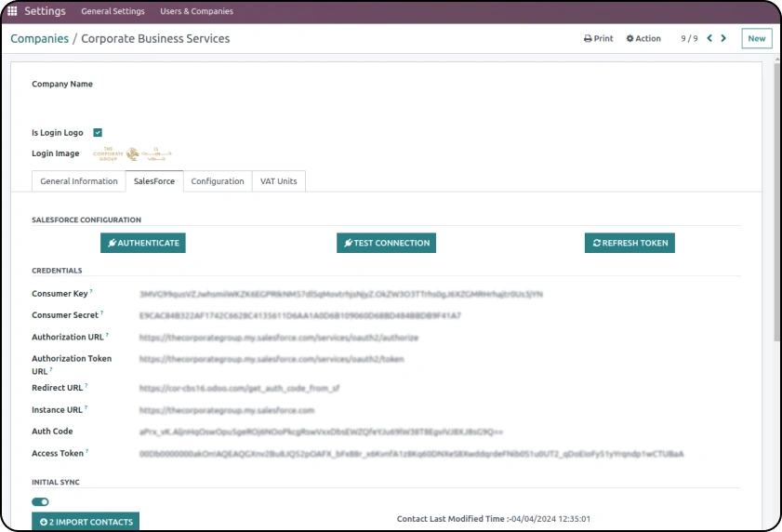Click the 2 Import Contacts button
782x532 pixels.
(x=86, y=522)
